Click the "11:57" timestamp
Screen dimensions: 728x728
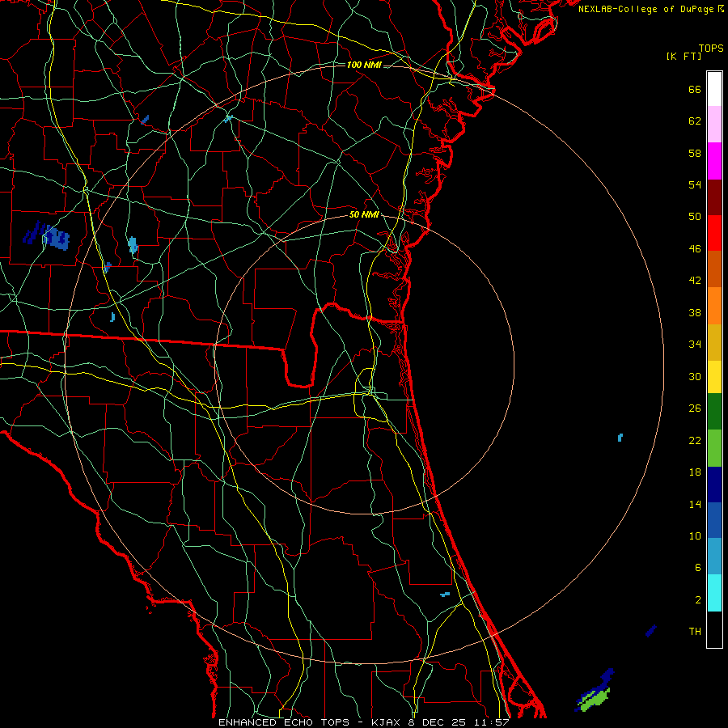pos(492,722)
